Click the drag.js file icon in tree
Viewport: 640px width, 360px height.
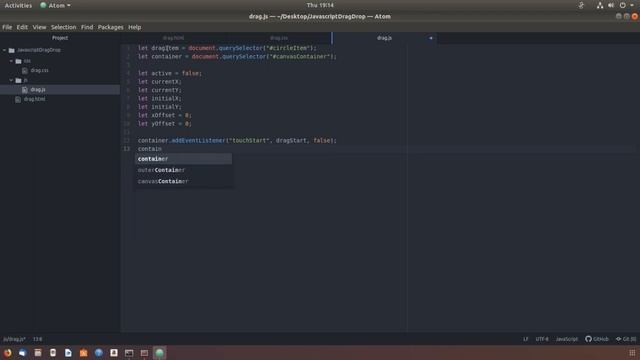pos(25,89)
